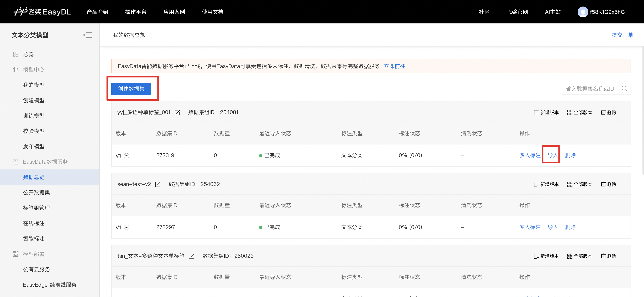Image resolution: width=644 pixels, height=297 pixels.
Task: Add new version for dataset group 254081
Action: coord(546,113)
